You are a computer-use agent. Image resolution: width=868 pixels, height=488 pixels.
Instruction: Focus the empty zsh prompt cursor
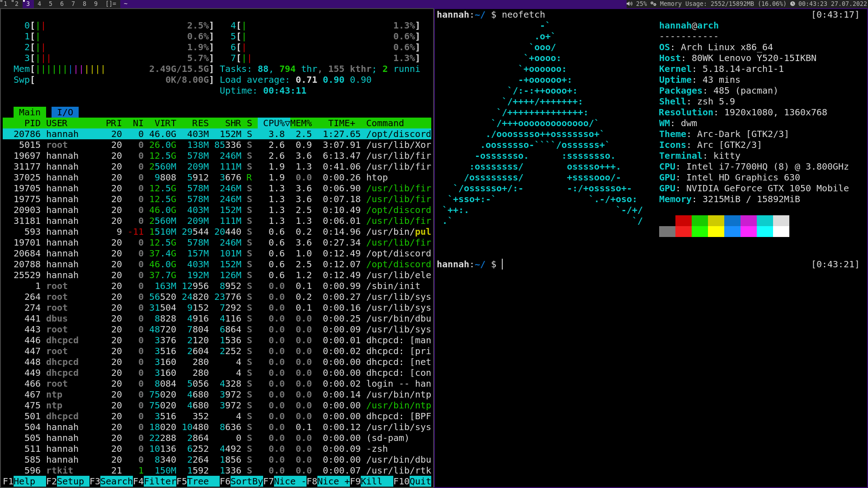coord(502,264)
